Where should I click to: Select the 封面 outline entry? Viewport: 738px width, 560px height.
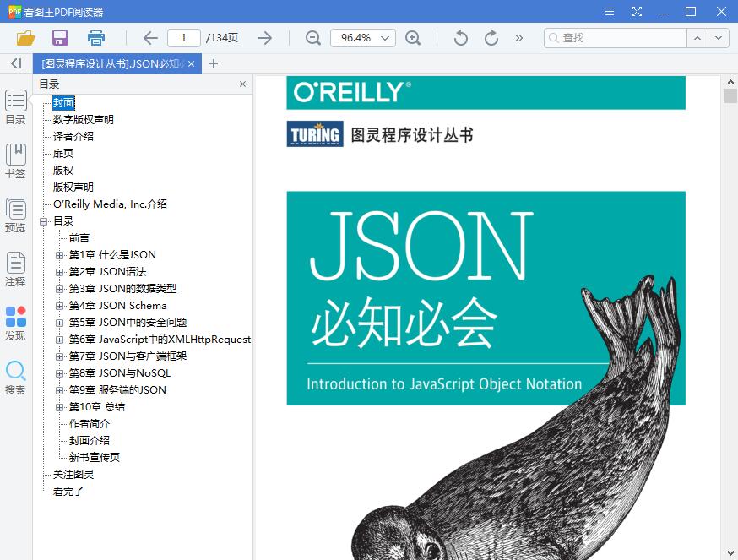pyautogui.click(x=63, y=103)
